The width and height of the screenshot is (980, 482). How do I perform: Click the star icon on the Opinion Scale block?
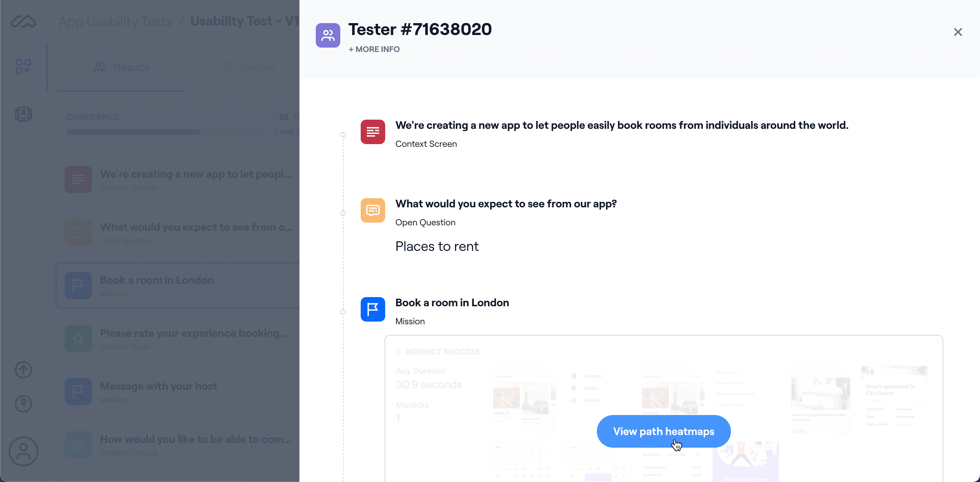(x=78, y=338)
